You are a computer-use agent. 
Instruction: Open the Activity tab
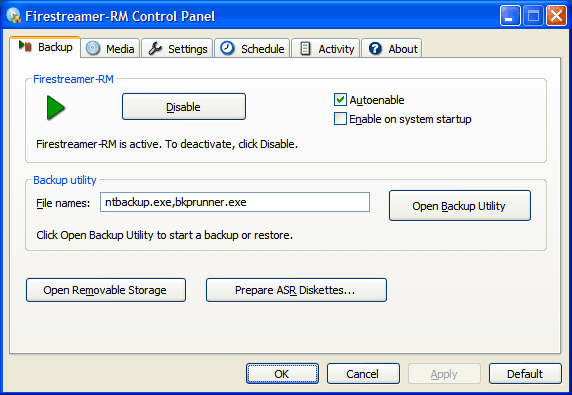(326, 49)
